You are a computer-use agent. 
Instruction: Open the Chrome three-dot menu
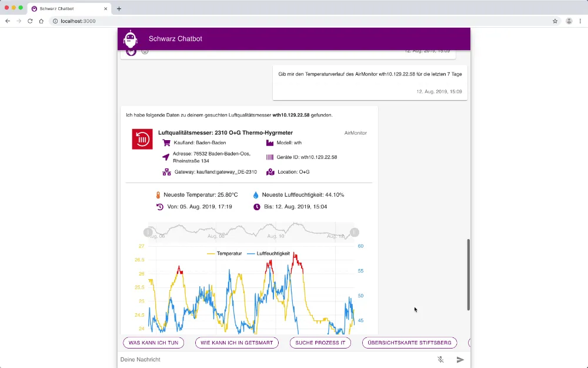pos(580,21)
